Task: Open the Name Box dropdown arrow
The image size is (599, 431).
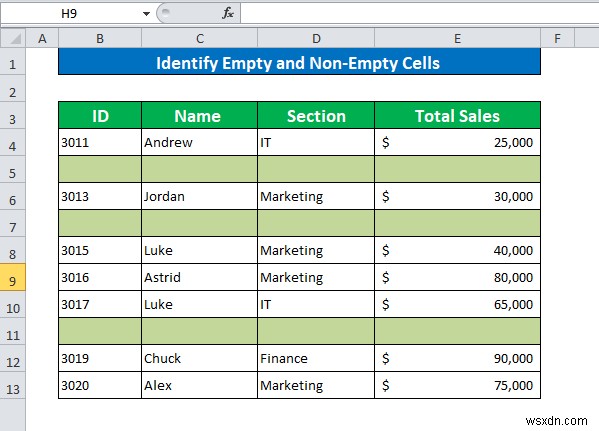Action: point(146,14)
